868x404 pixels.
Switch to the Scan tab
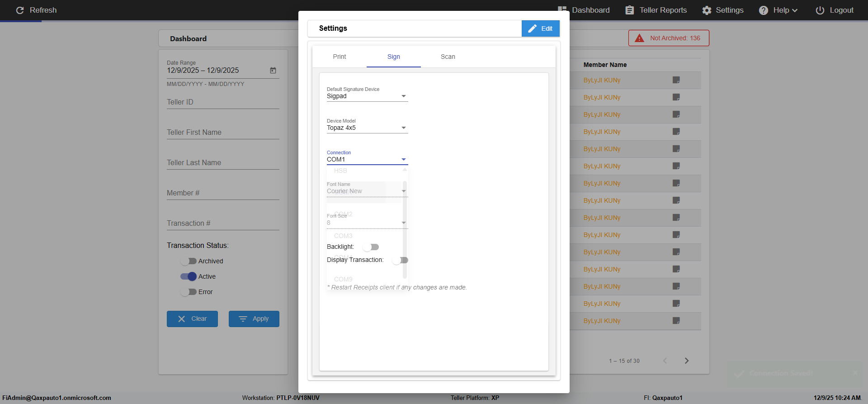pyautogui.click(x=448, y=57)
